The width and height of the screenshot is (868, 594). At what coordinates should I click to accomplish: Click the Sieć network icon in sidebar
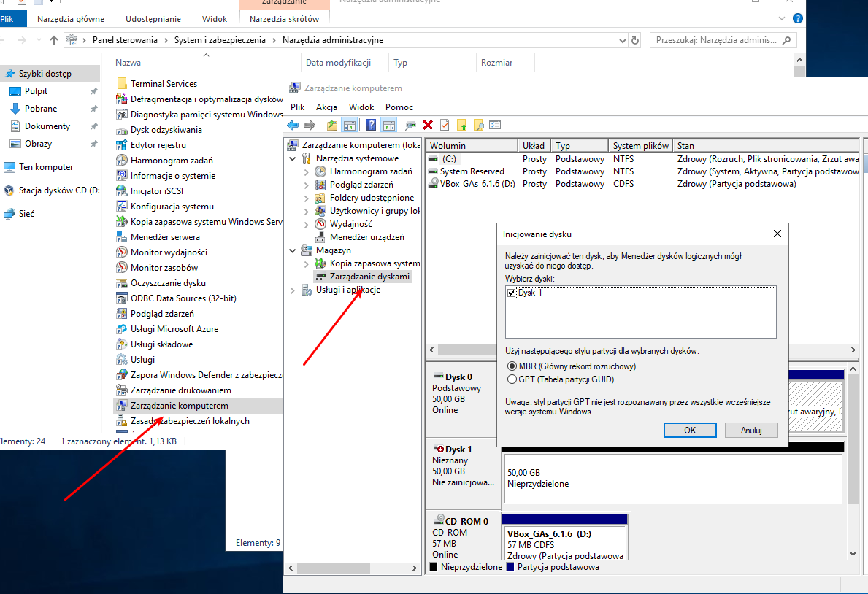tap(9, 214)
